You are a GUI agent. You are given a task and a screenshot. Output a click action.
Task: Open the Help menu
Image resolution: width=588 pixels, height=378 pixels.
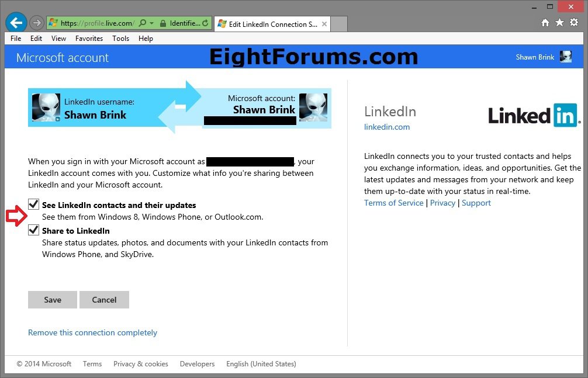click(146, 38)
